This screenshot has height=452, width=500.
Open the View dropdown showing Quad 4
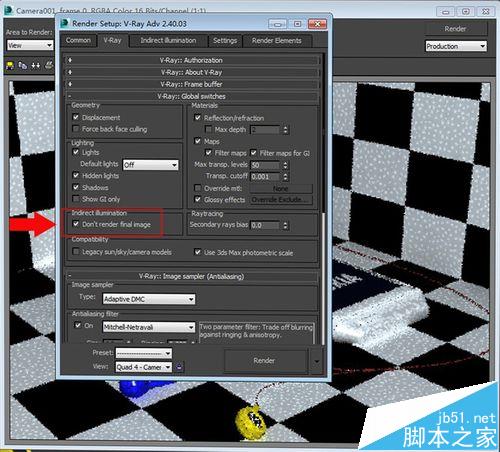[x=144, y=367]
